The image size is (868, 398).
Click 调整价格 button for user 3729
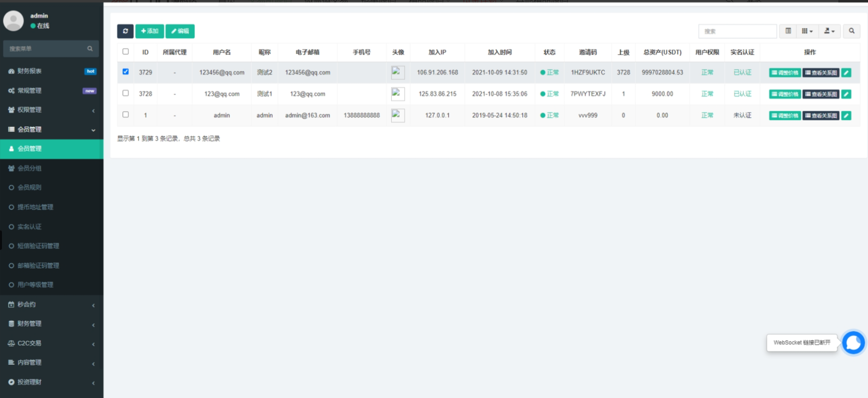click(785, 73)
